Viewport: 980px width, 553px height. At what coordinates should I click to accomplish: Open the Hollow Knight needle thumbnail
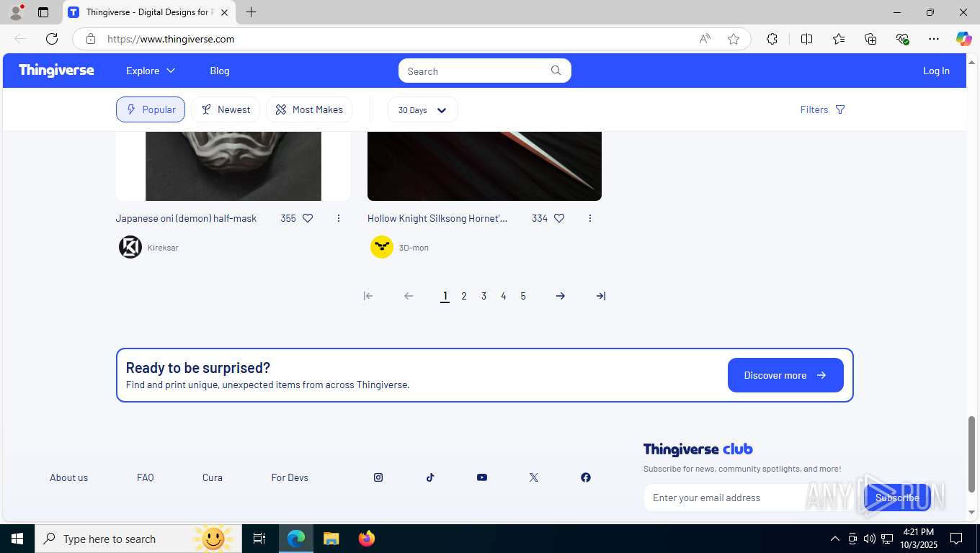point(484,166)
